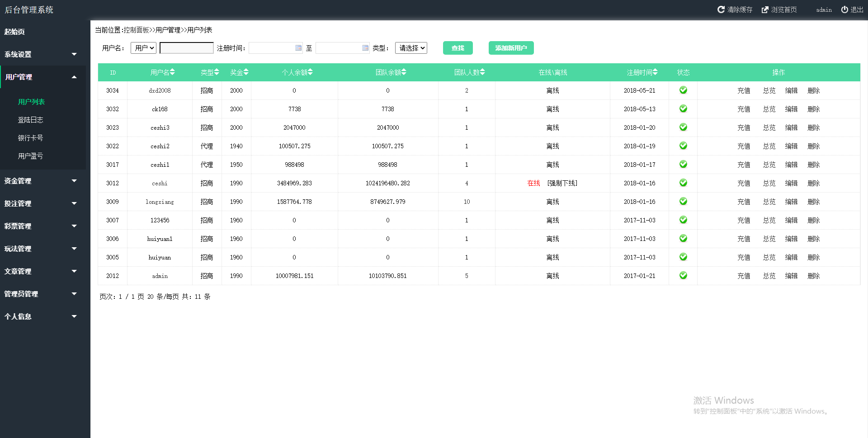This screenshot has height=438, width=868.
Task: Toggle status checkmark for user admin
Action: [x=683, y=276]
